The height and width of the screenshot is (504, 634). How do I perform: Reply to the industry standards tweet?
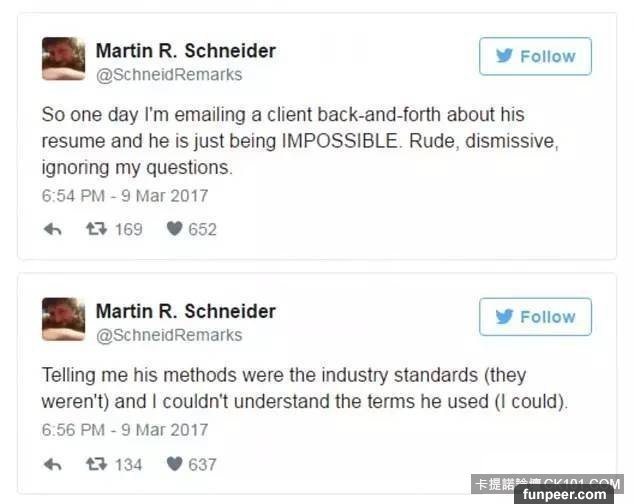click(53, 464)
